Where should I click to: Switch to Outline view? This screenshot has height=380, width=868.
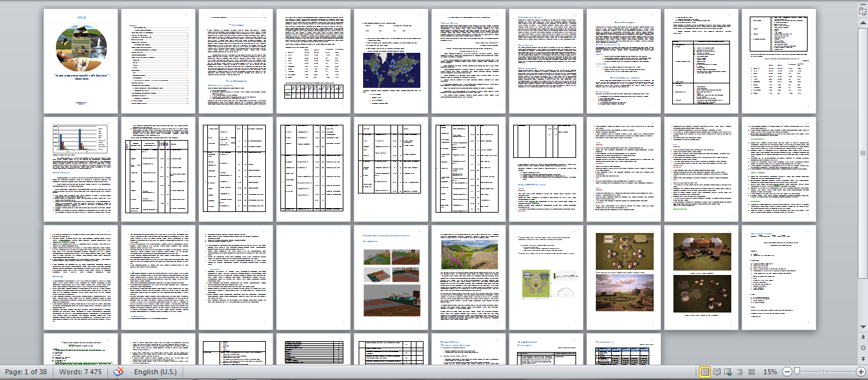click(739, 372)
